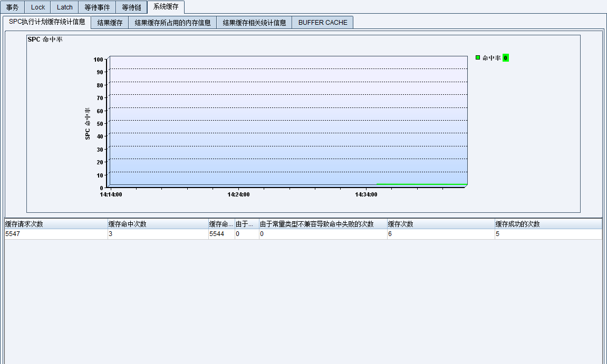
Task: Switch to the 事务 tab
Action: coord(12,7)
